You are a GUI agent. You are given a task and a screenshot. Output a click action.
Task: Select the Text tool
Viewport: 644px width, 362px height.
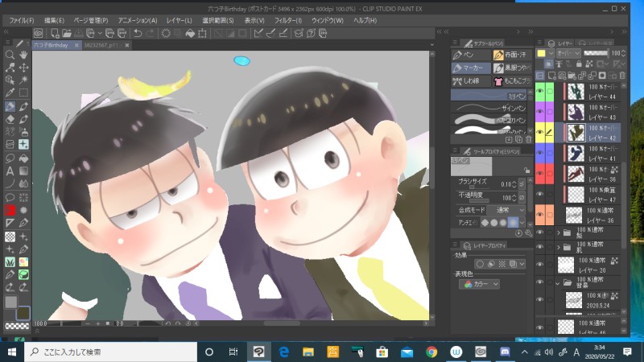(10, 171)
